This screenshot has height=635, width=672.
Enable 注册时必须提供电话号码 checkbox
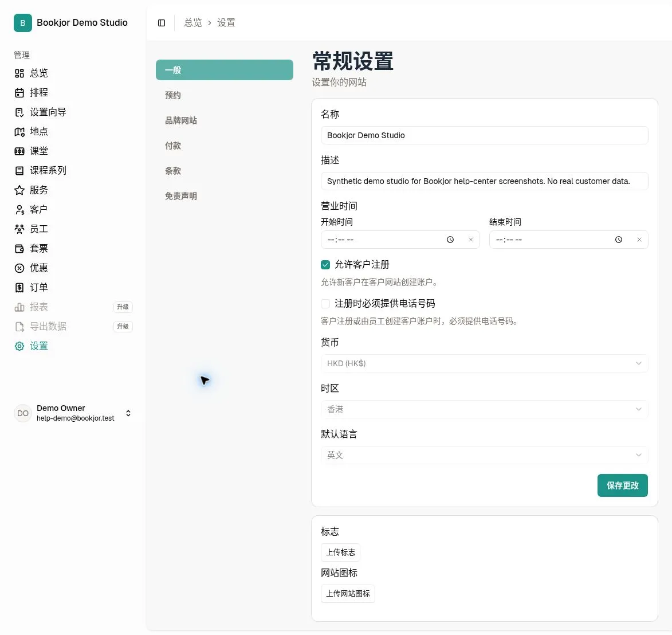coord(325,304)
